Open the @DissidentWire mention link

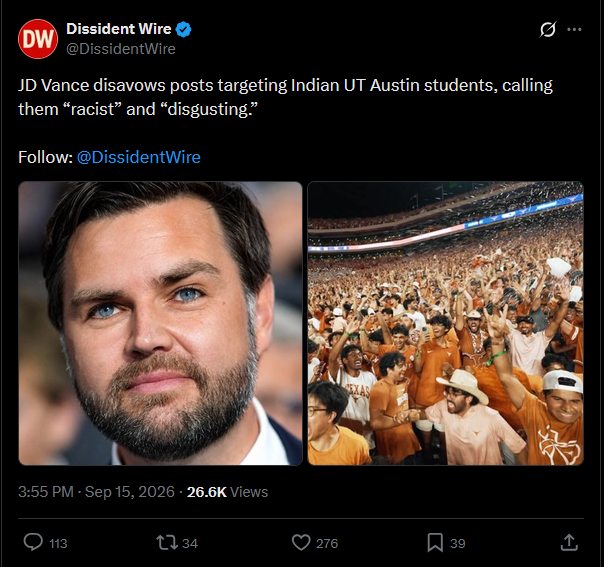click(x=139, y=157)
